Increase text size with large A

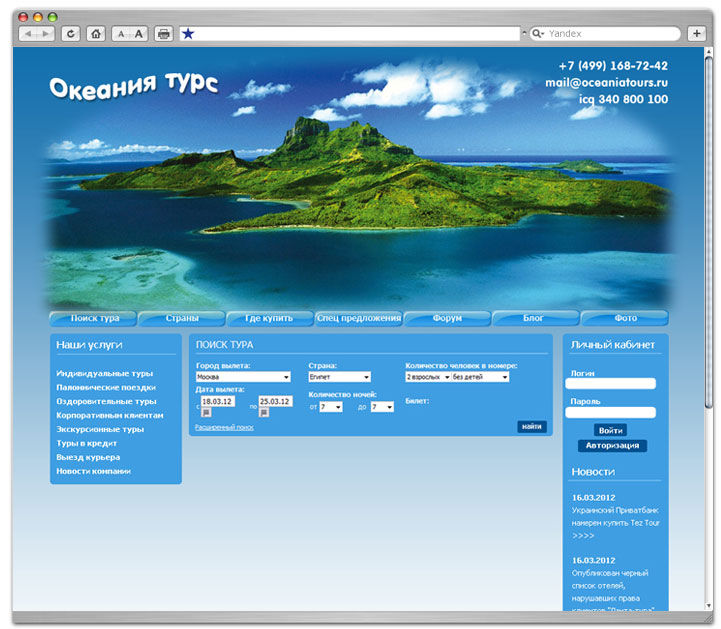point(138,34)
